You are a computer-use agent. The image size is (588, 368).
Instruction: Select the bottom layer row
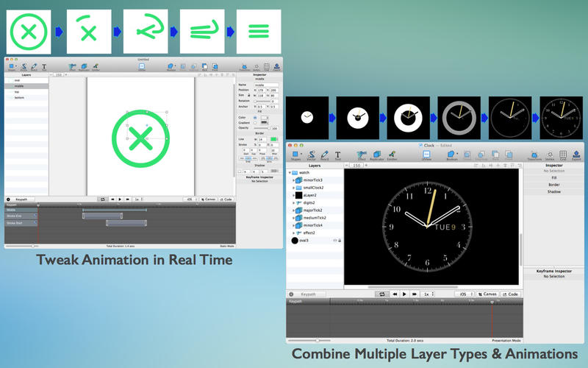coord(26,98)
